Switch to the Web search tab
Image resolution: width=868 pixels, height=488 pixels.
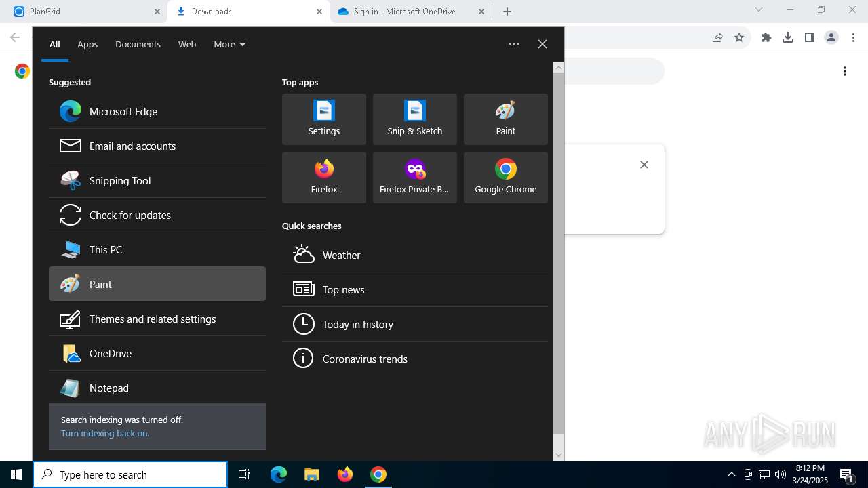coord(187,45)
